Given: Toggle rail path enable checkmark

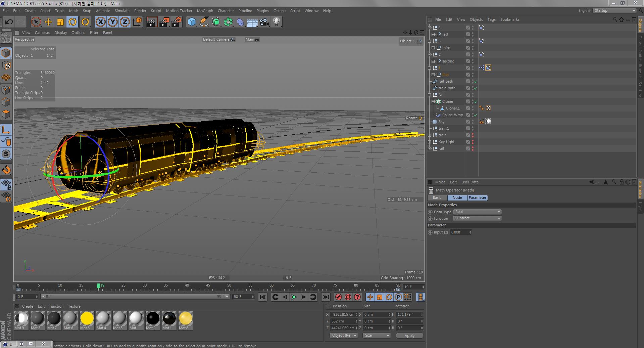Looking at the screenshot, I should point(476,81).
